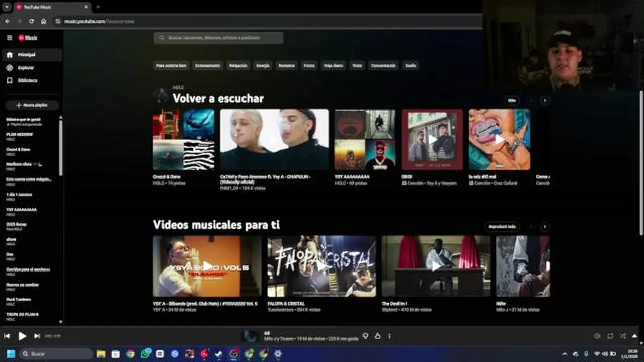Play the 0800 song cover

pos(432,140)
